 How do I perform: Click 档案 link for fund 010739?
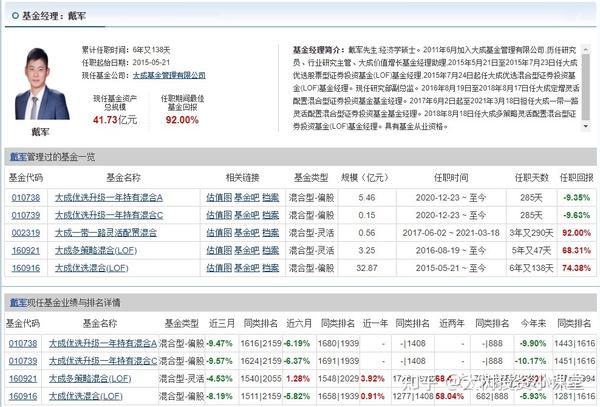(271, 215)
